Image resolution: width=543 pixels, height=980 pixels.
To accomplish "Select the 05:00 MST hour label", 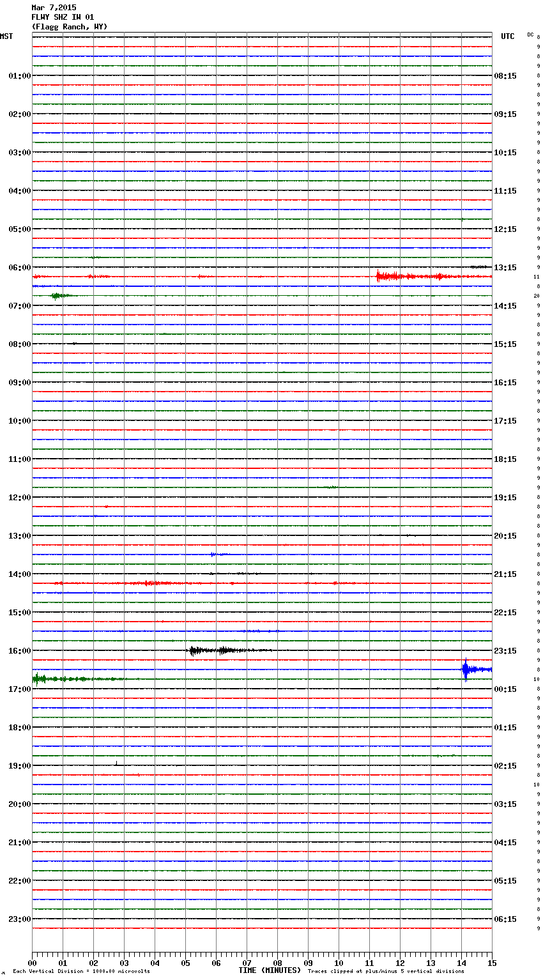I will [x=20, y=229].
